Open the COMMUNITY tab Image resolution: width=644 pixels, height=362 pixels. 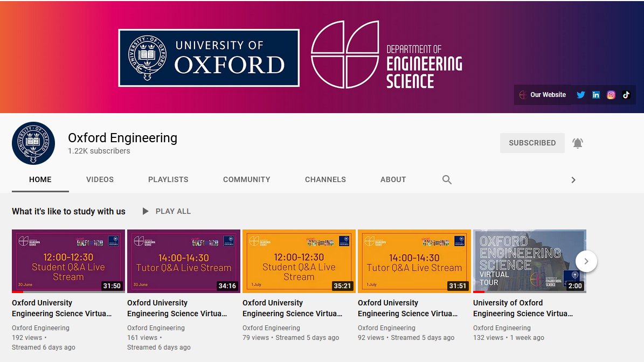click(x=246, y=180)
